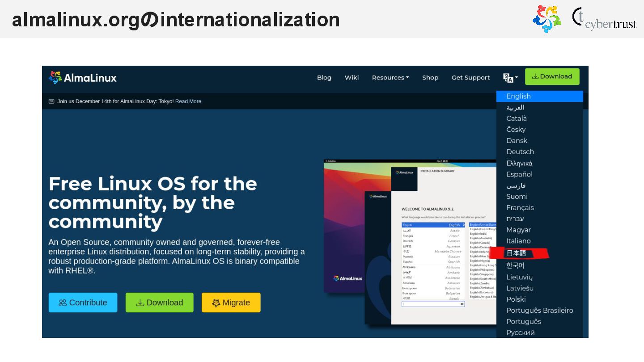This screenshot has width=644, height=362.
Task: Select Português Brasileiro language option
Action: pyautogui.click(x=540, y=311)
